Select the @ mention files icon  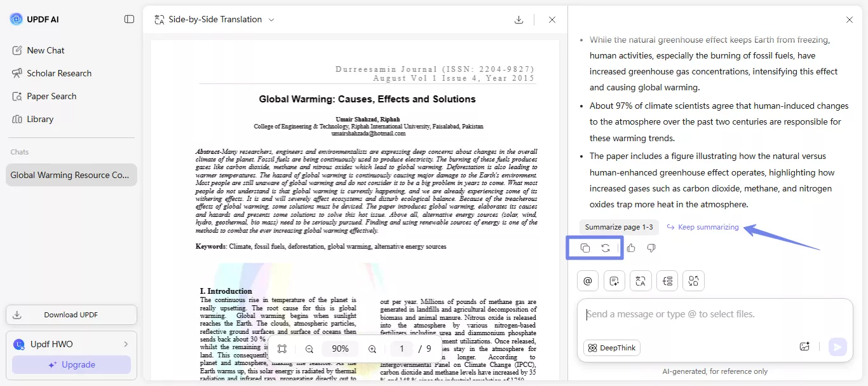[x=587, y=280]
